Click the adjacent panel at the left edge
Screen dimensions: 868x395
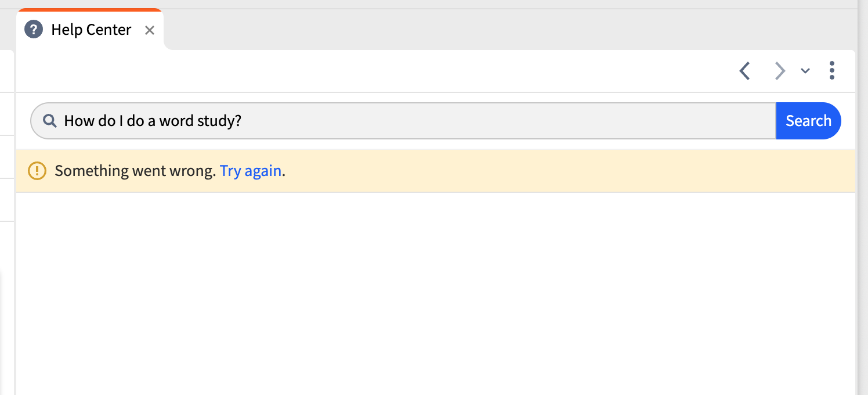click(7, 232)
